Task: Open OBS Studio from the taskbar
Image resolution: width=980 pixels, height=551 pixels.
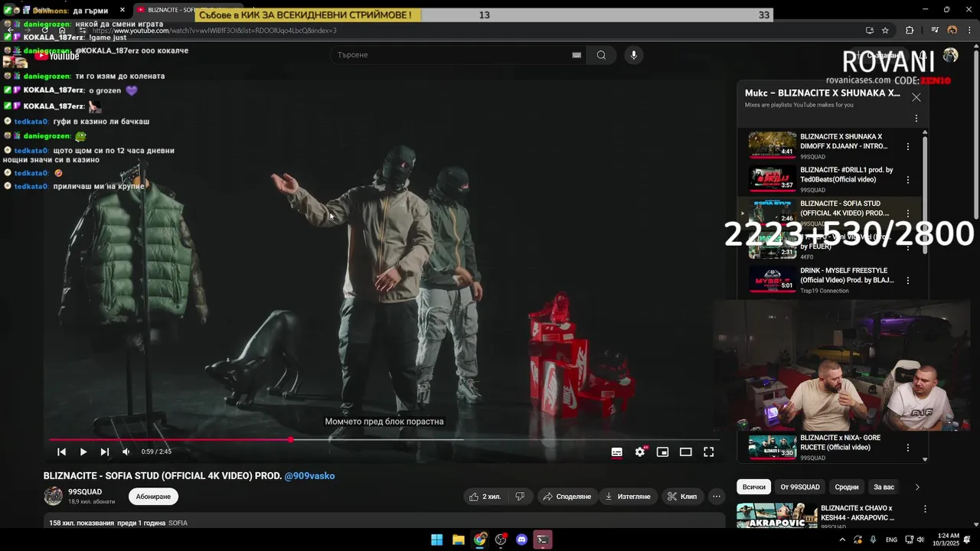Action: [501, 540]
